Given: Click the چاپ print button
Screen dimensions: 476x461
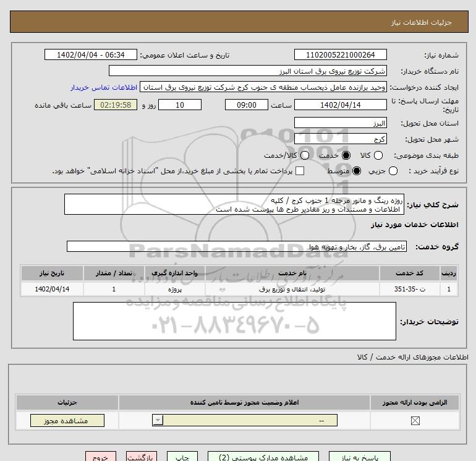Looking at the screenshot, I should [x=182, y=457].
